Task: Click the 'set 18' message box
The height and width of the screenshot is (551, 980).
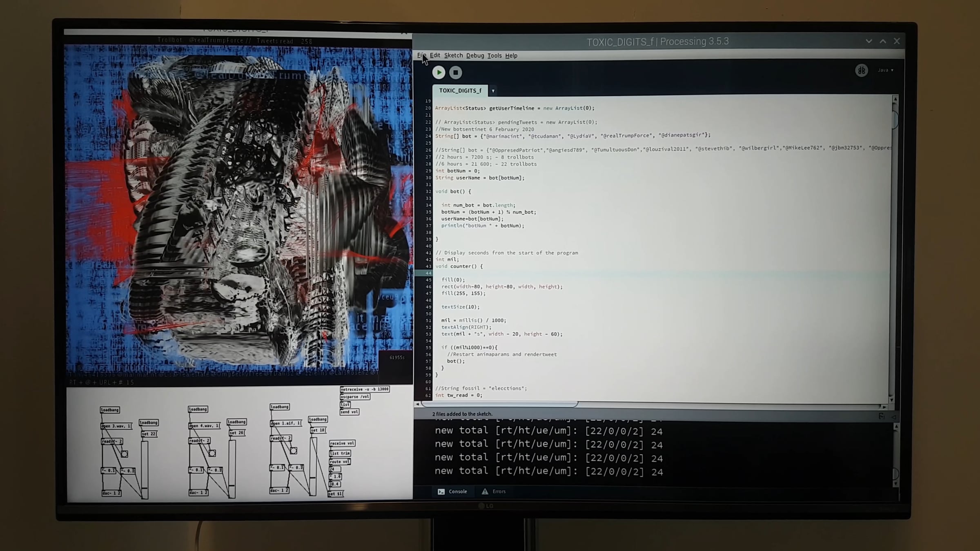Action: click(317, 430)
